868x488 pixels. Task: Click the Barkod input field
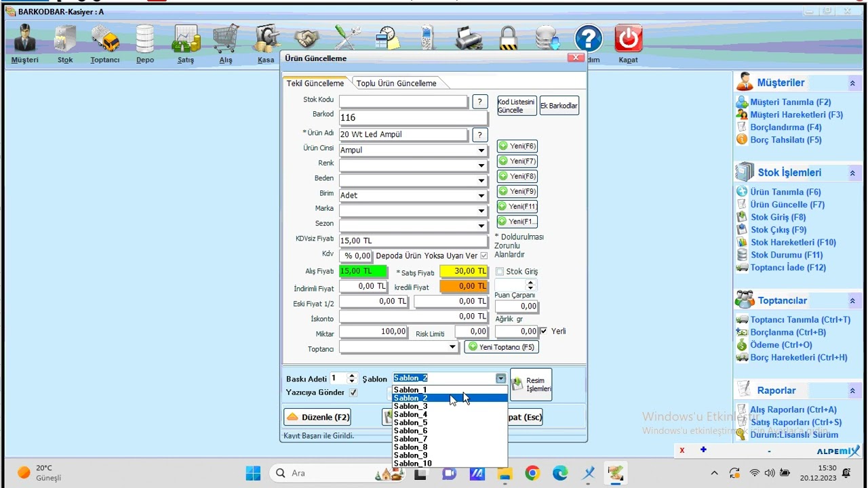[414, 117]
